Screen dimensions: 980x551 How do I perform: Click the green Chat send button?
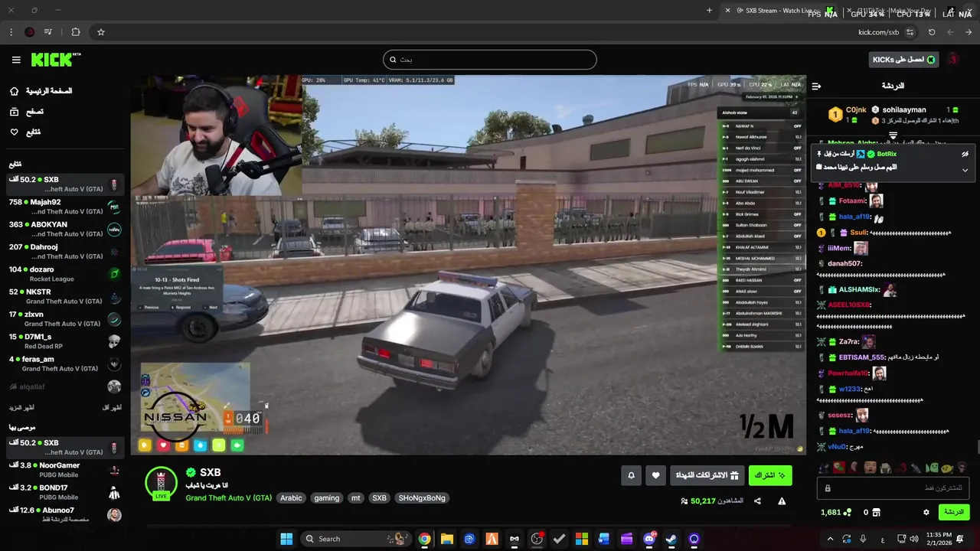(x=954, y=512)
